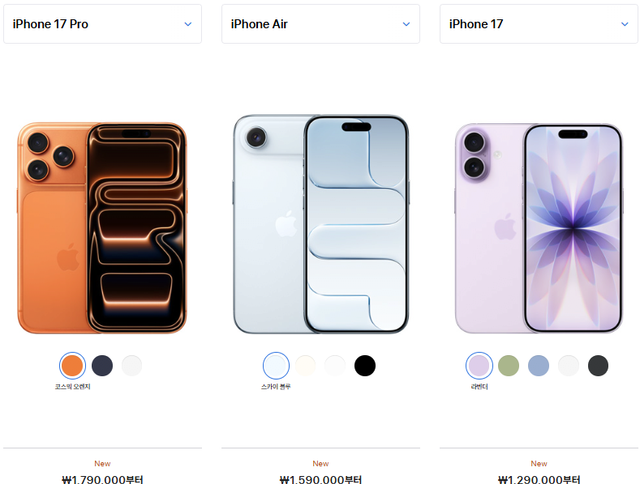Choose the black swatch for iPhone 17
The width and height of the screenshot is (640, 484).
click(598, 365)
